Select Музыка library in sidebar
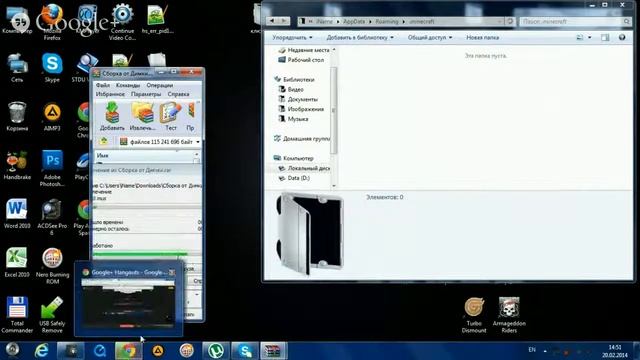640x360 pixels. click(x=293, y=119)
